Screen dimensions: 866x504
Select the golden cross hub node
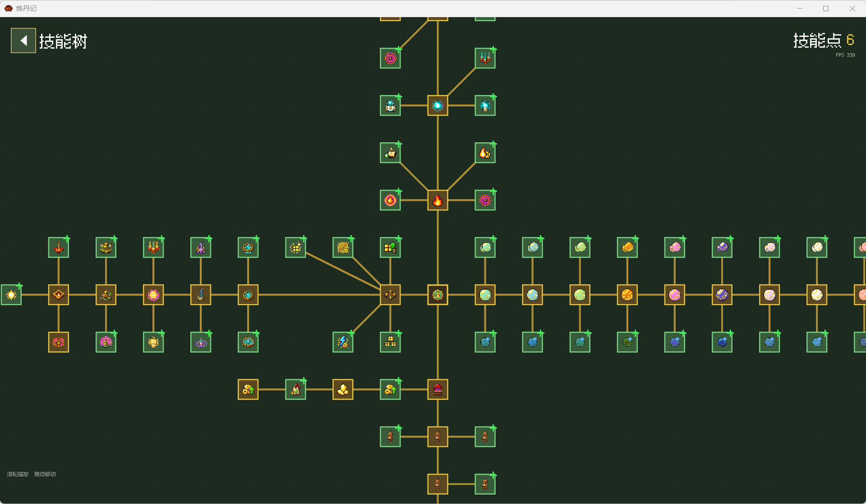[390, 295]
